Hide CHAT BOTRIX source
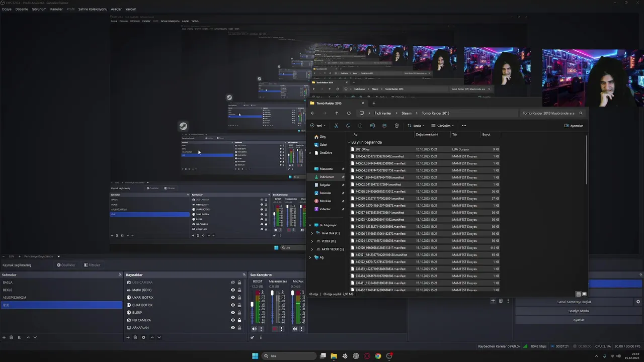The height and width of the screenshot is (362, 644). click(x=233, y=305)
